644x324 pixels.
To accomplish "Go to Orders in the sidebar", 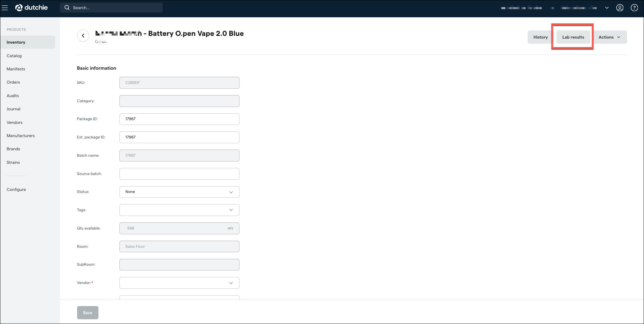I will point(13,82).
